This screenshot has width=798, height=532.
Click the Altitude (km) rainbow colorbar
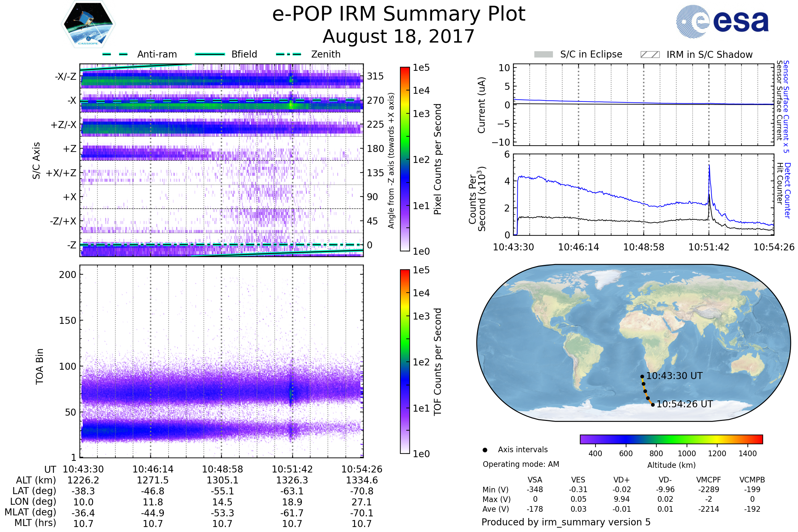coord(671,439)
